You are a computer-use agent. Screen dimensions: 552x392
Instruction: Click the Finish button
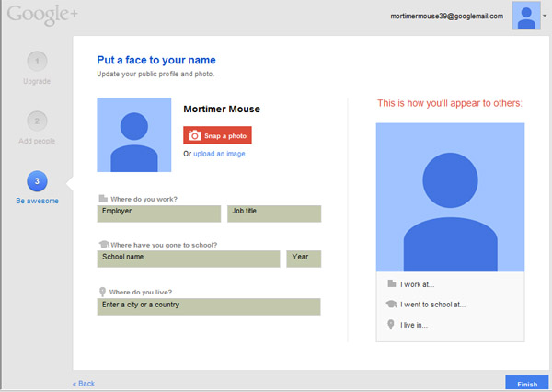(527, 384)
